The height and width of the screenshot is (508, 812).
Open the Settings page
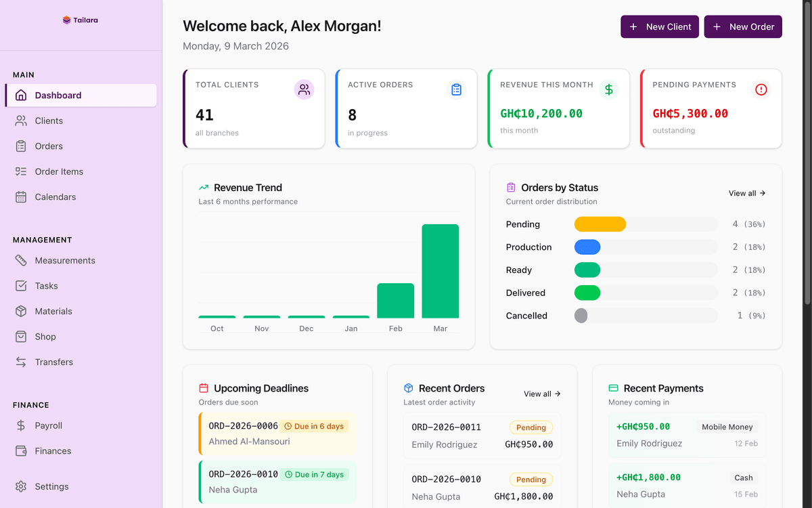(51, 486)
